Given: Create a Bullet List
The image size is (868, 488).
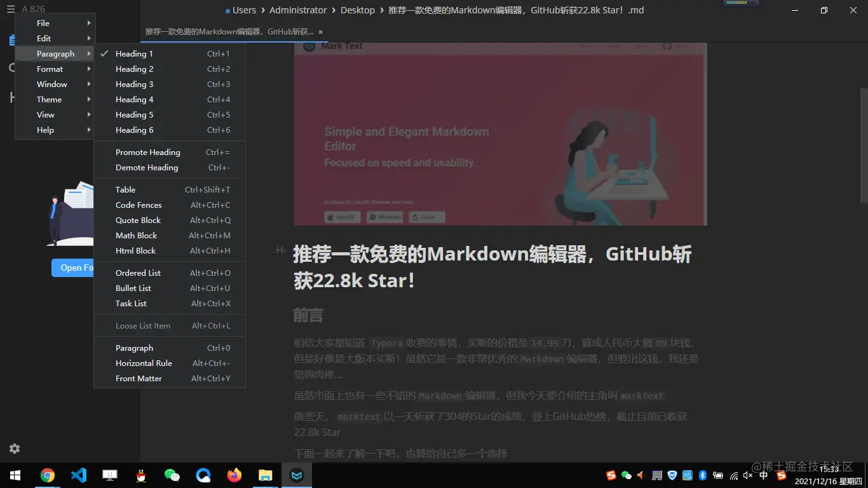Looking at the screenshot, I should 170,288.
